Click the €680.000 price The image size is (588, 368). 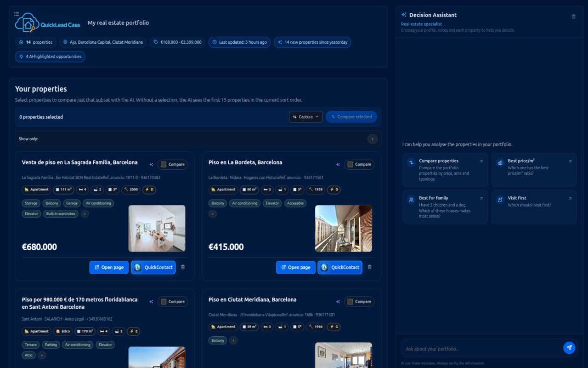pos(40,247)
